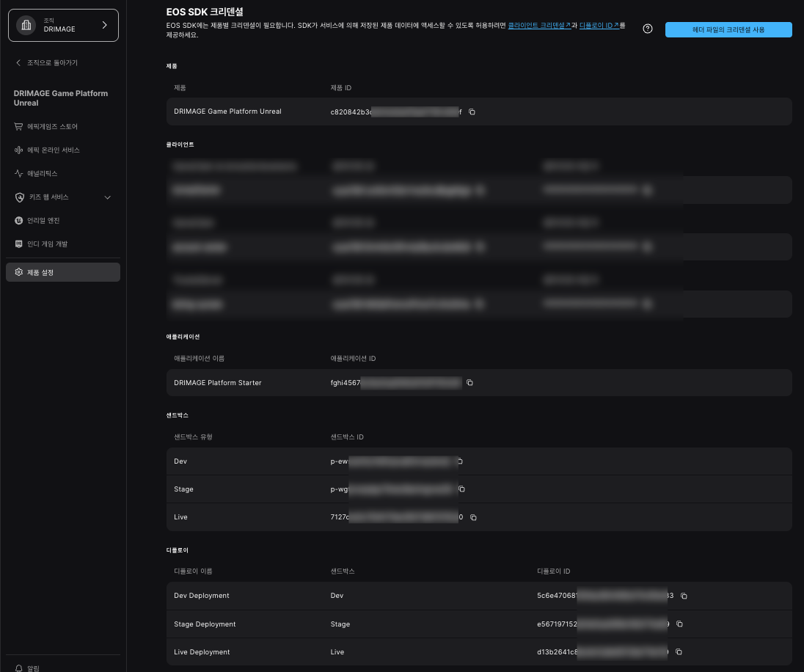
Task: Open 에픽게임즈 스토어 in the sidebar
Action: tap(52, 127)
